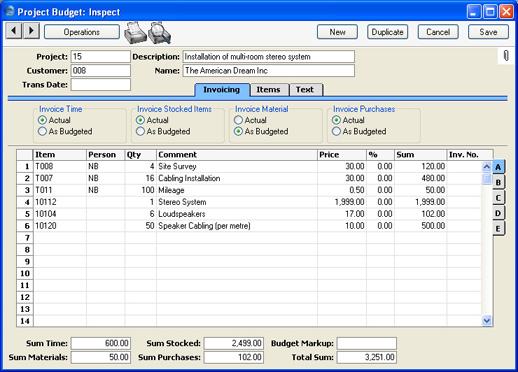518x372 pixels.
Task: Click the grid scroll down arrow
Action: pyautogui.click(x=487, y=321)
